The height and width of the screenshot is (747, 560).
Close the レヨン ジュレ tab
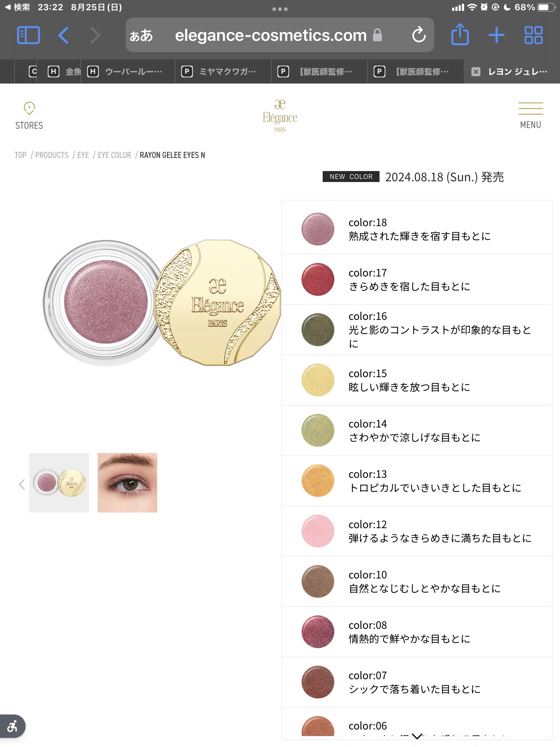[476, 72]
